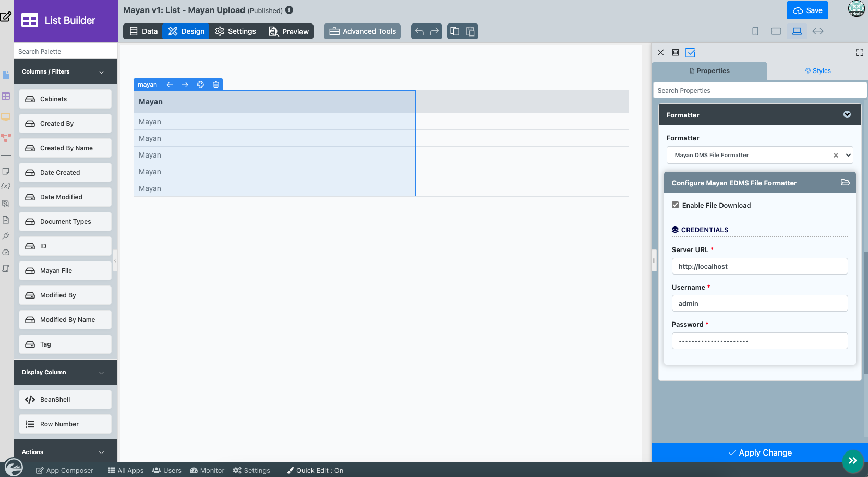
Task: Click the Save button
Action: [x=807, y=10]
